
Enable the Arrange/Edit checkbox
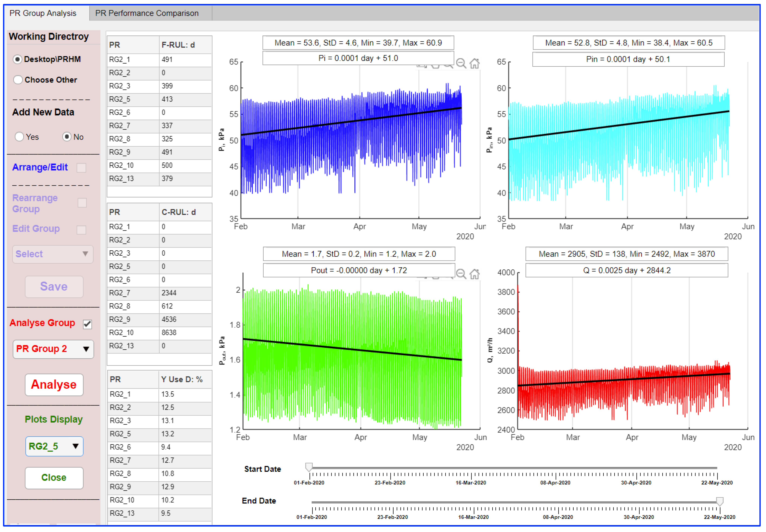click(x=81, y=168)
